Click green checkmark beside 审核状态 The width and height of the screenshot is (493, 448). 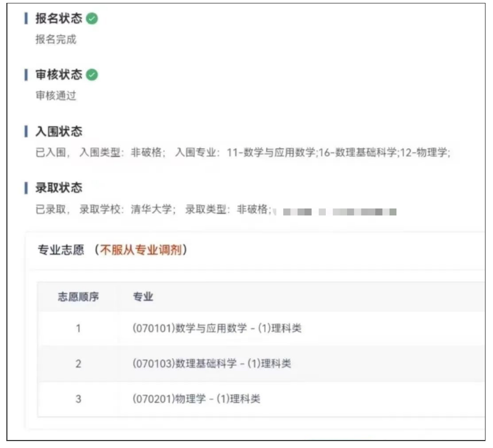click(x=92, y=75)
